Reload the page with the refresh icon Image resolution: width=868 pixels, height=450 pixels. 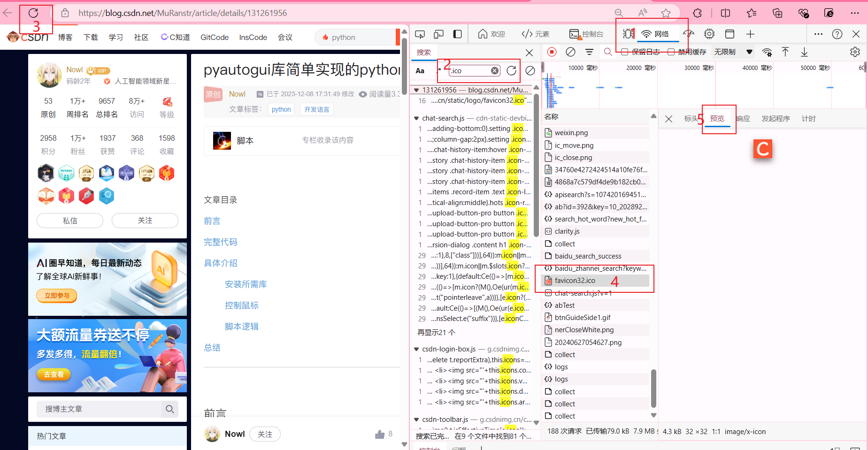[33, 13]
